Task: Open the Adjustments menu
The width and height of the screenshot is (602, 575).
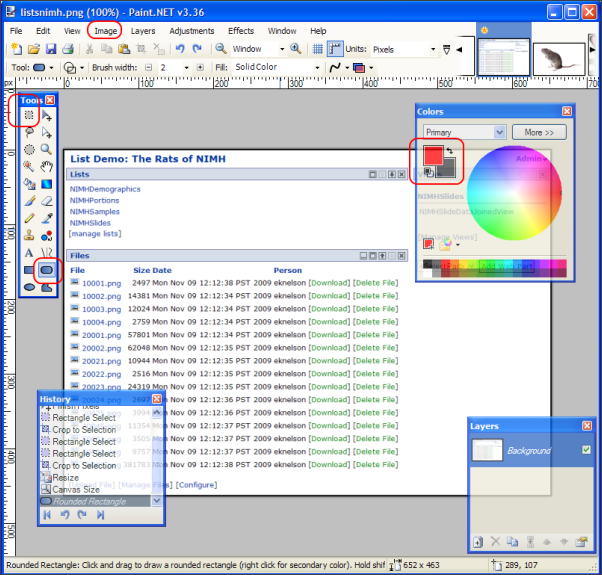Action: coord(192,31)
